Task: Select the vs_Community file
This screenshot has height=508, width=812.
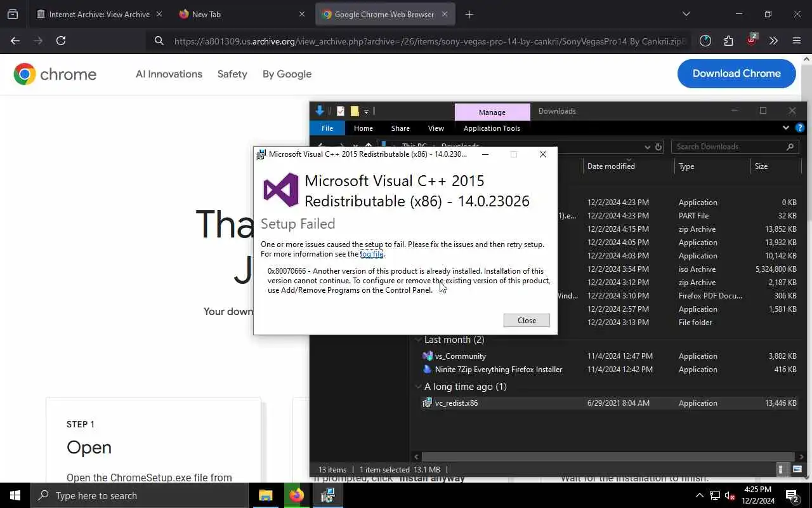Action: [460, 356]
